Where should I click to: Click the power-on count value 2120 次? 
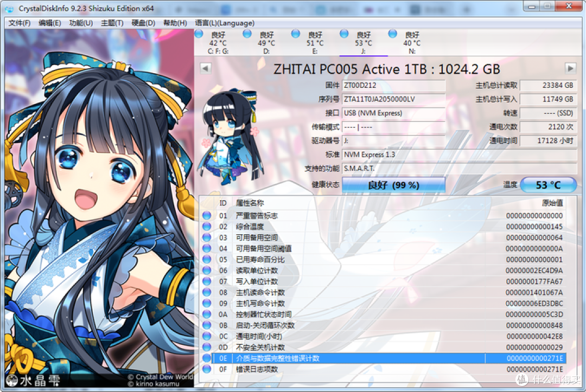pyautogui.click(x=548, y=127)
